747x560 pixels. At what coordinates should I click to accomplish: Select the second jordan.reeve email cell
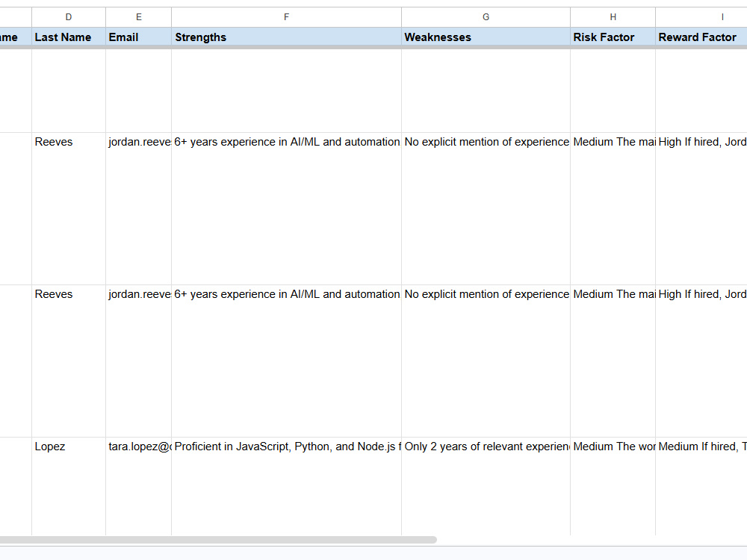pyautogui.click(x=139, y=361)
